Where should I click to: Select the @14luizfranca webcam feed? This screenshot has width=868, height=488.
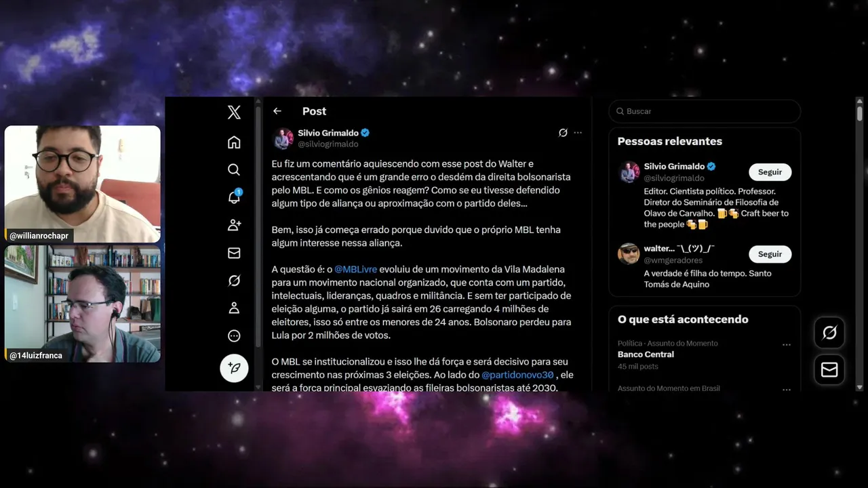(x=83, y=304)
